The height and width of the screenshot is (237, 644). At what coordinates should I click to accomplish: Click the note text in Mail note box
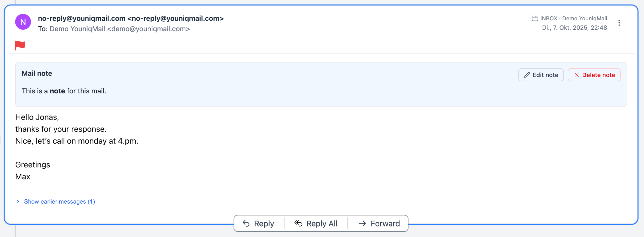coord(64,91)
